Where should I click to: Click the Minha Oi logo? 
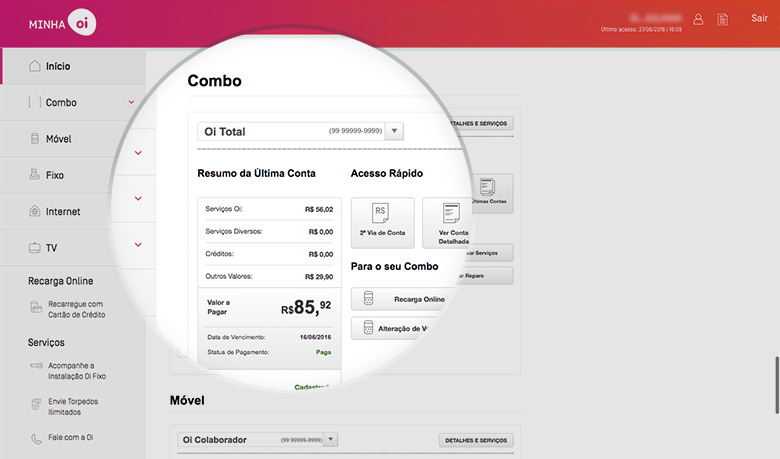(x=62, y=23)
